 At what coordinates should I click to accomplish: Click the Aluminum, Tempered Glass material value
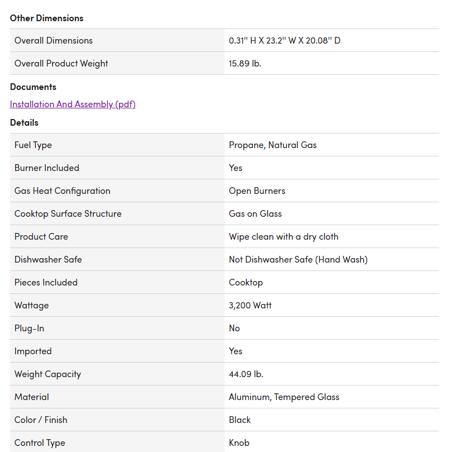pos(284,397)
